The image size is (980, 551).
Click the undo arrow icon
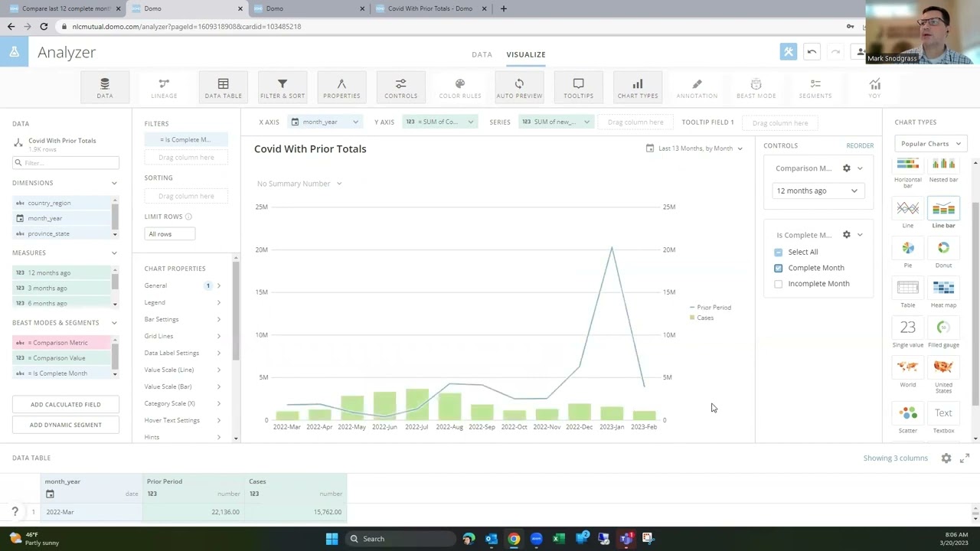[812, 52]
